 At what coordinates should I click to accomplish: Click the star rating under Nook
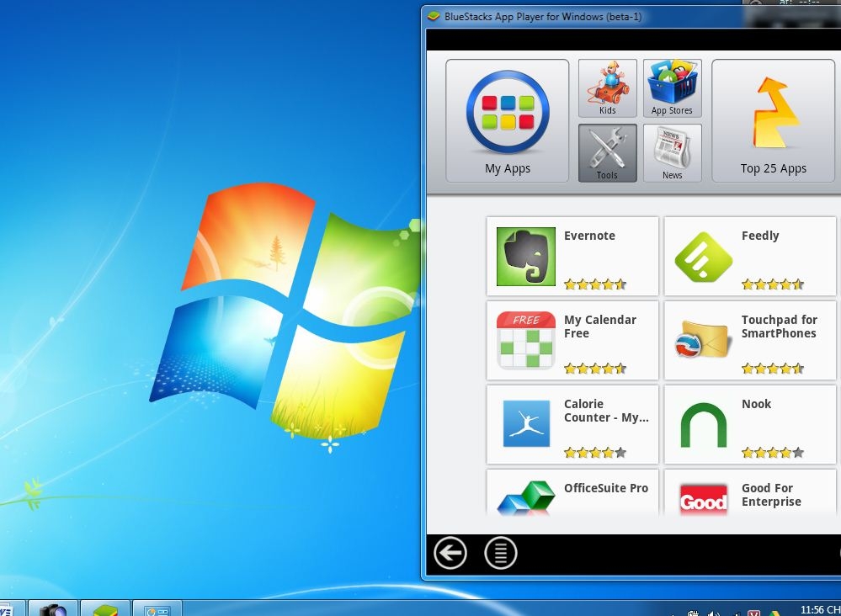click(x=773, y=453)
